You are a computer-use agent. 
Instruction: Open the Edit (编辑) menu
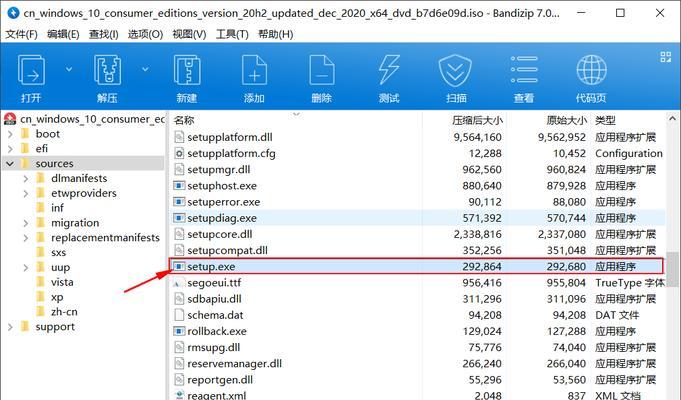pyautogui.click(x=63, y=34)
